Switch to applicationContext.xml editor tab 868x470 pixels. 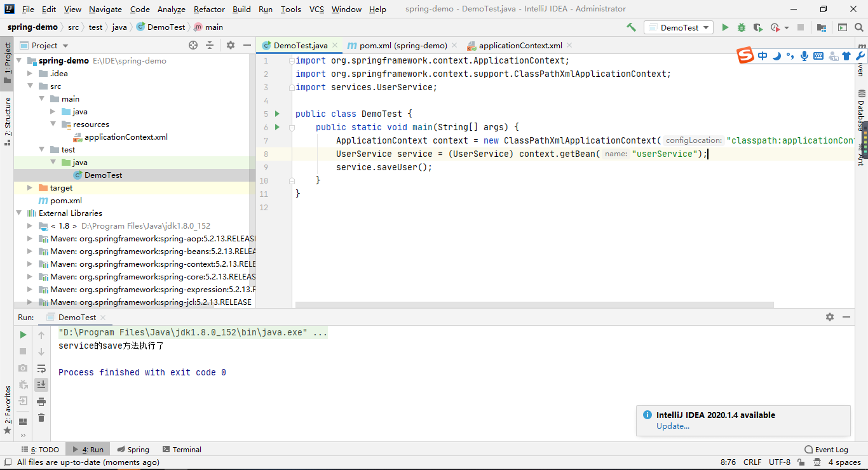point(520,45)
